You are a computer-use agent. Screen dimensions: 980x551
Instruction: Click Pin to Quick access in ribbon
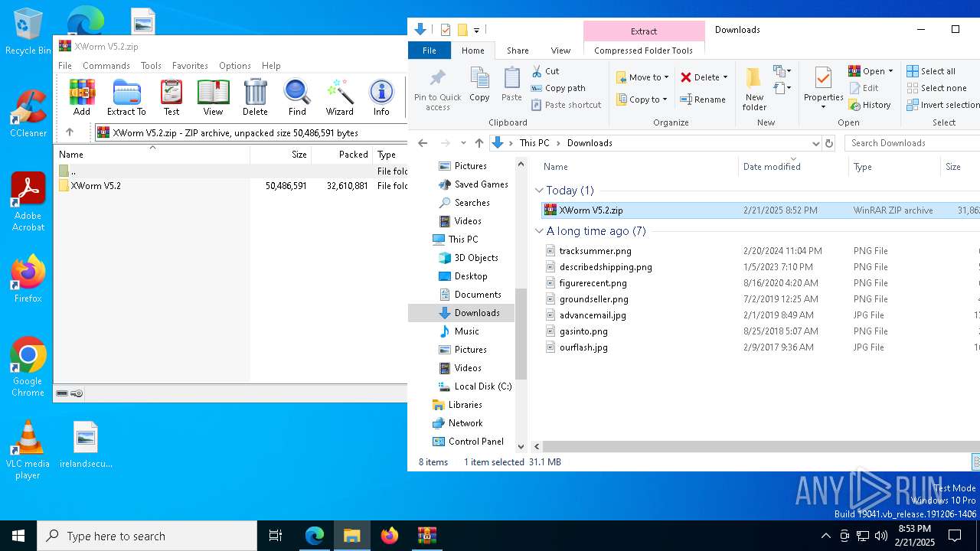click(x=438, y=90)
